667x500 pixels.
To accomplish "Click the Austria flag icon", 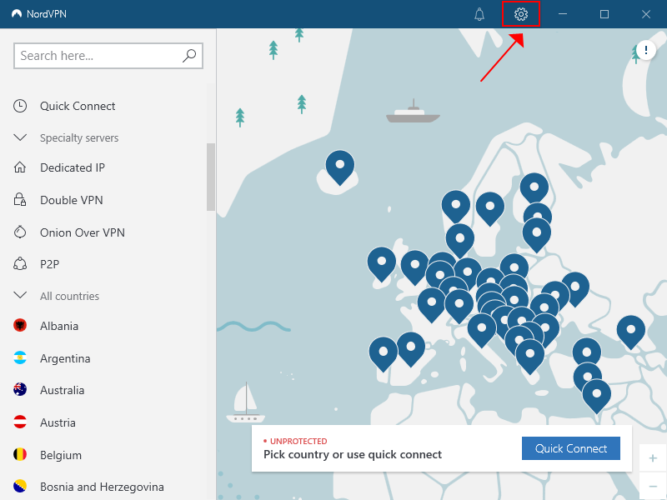I will [x=20, y=422].
